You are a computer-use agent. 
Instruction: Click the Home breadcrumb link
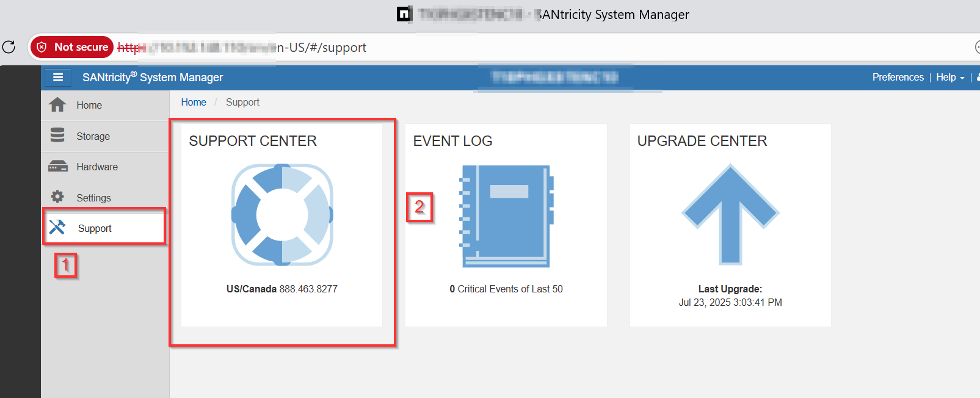click(194, 103)
